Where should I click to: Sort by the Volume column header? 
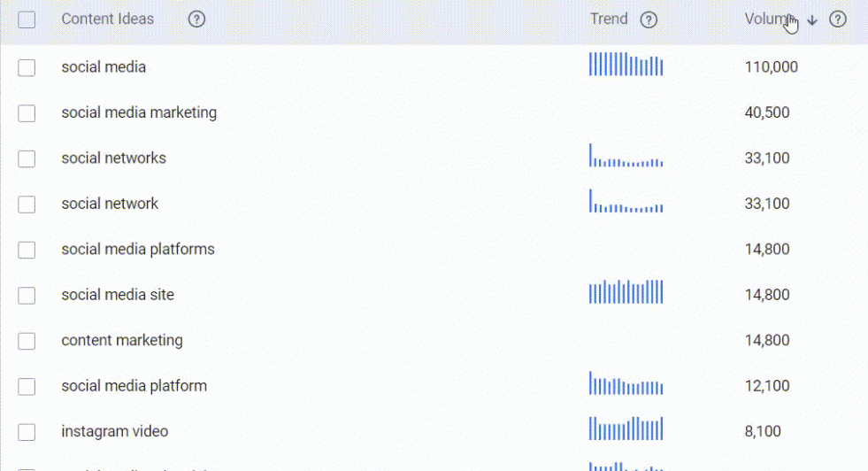click(x=768, y=19)
